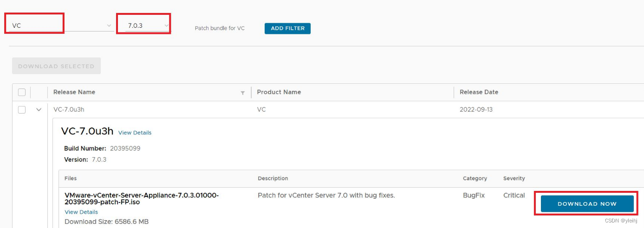This screenshot has height=228, width=644.
Task: Check the VC-7.0u3h row checkbox
Action: click(x=22, y=110)
